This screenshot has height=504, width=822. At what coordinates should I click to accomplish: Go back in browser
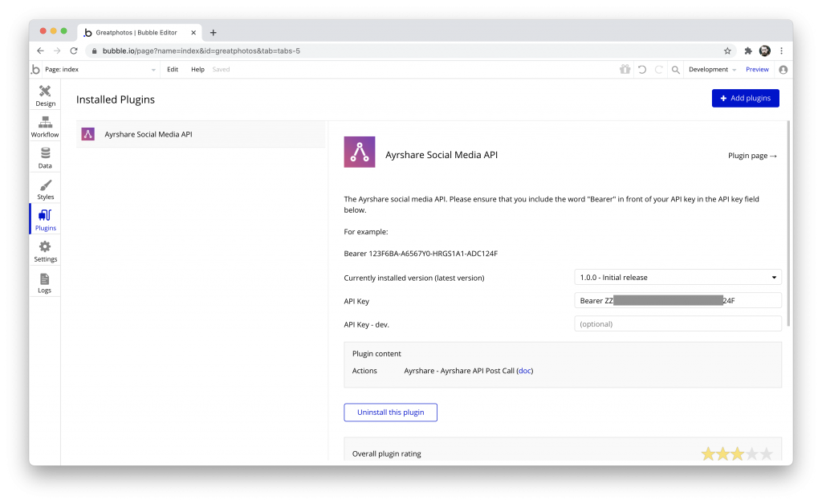[40, 51]
